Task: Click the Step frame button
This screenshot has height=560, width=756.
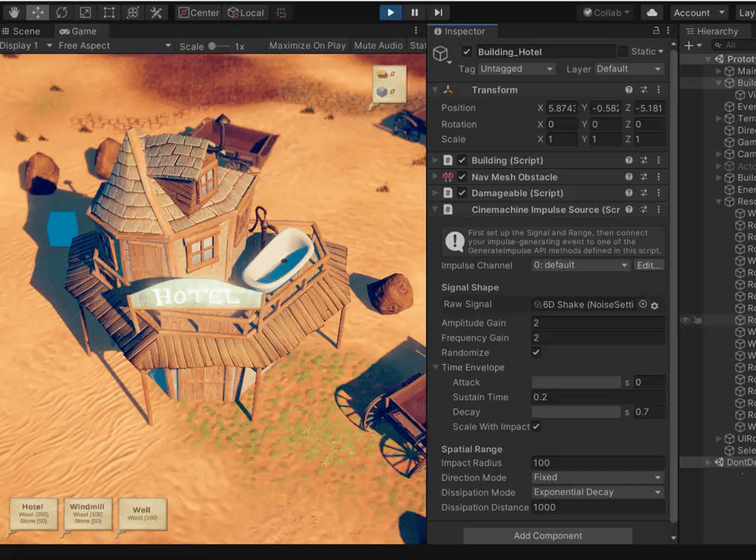Action: (439, 12)
